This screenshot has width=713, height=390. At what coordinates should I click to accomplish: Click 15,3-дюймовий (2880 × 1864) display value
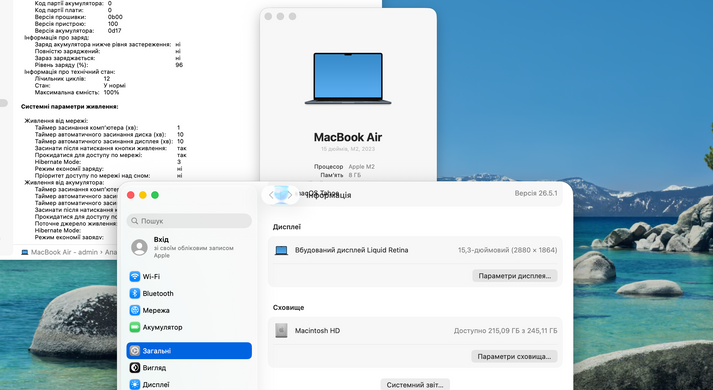click(507, 250)
